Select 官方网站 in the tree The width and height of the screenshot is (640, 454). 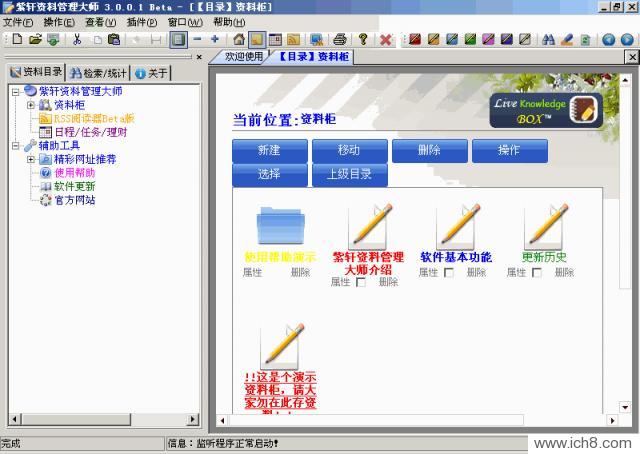click(x=75, y=200)
